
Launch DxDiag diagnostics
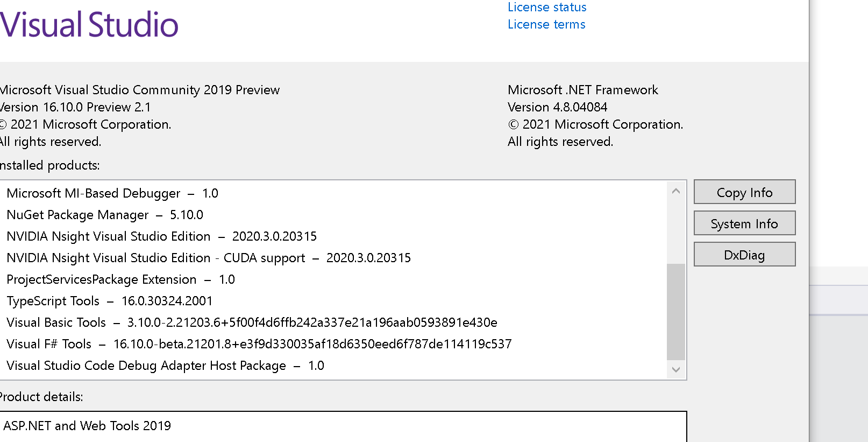click(744, 254)
